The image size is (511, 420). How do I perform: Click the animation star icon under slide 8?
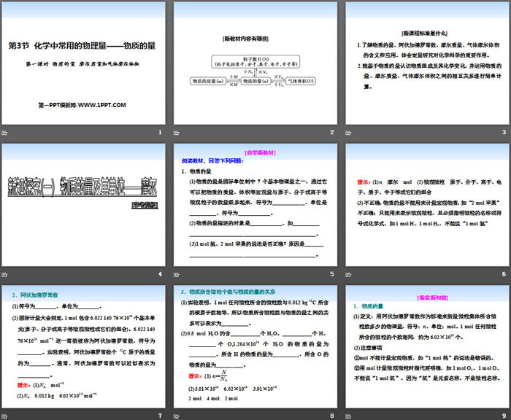(177, 414)
